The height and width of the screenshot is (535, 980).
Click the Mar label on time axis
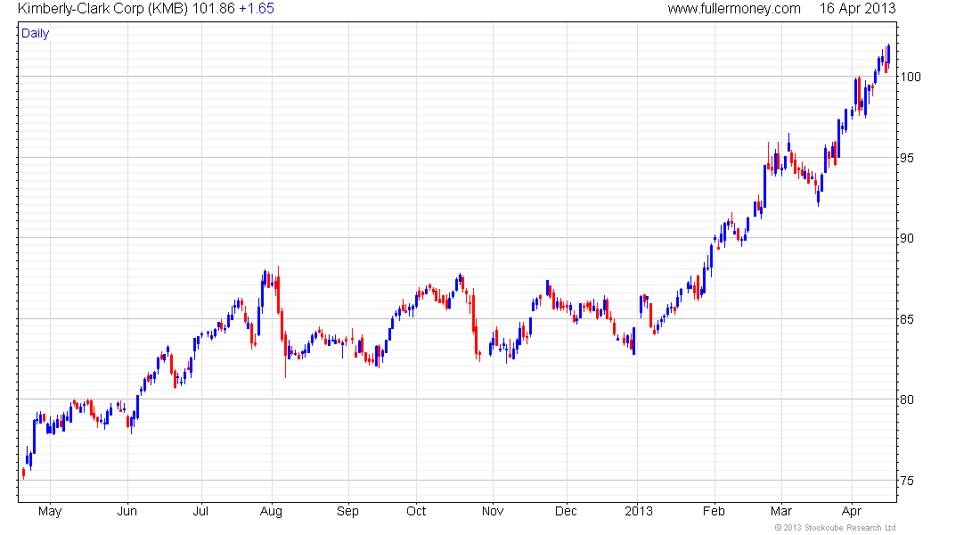[x=781, y=511]
